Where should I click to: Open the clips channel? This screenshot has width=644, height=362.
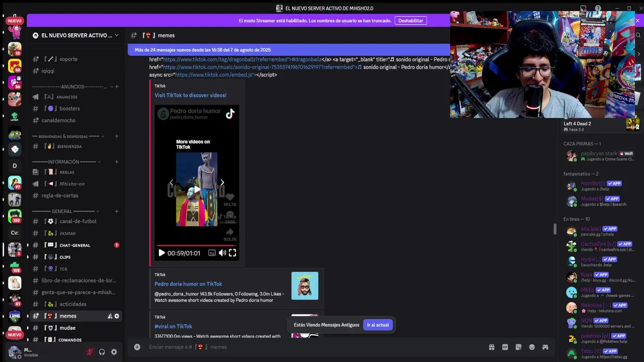[75, 257]
